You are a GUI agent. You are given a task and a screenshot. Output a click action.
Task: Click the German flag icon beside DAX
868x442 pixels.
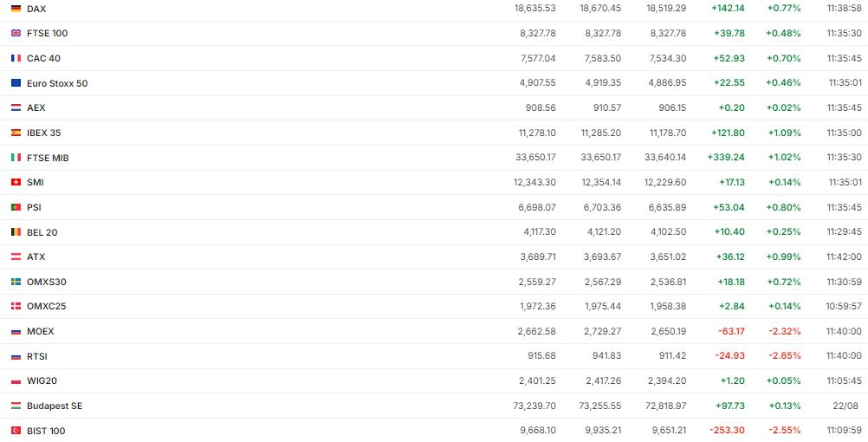[x=16, y=9]
